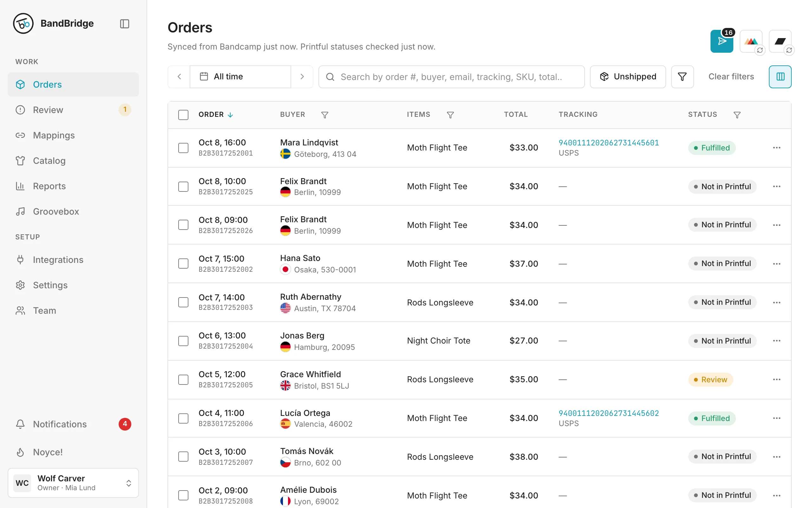The image size is (812, 508).
Task: Open Review in the sidebar
Action: click(x=73, y=110)
